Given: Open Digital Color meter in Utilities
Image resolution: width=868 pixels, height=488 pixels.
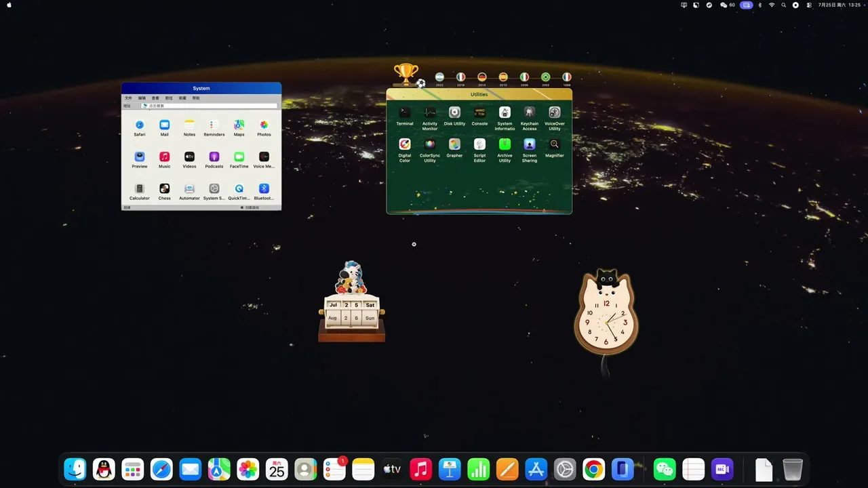Looking at the screenshot, I should tap(405, 144).
